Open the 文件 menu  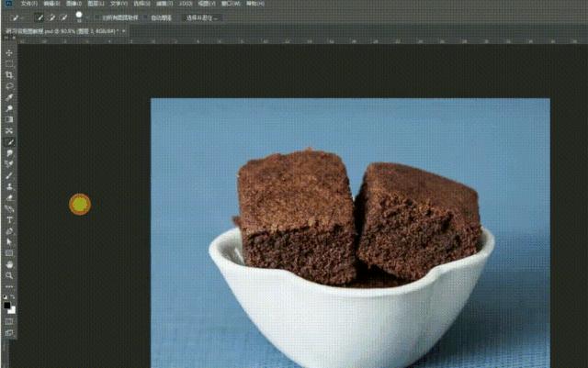coord(28,4)
